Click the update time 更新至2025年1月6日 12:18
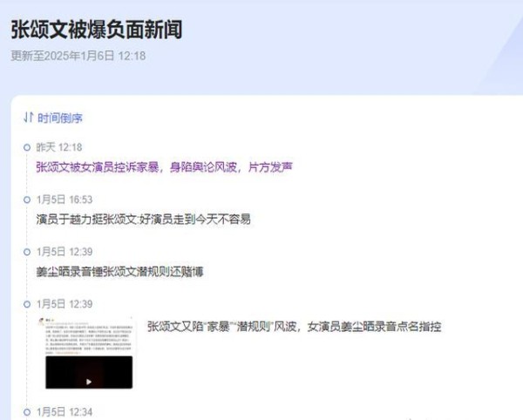 pyautogui.click(x=78, y=56)
